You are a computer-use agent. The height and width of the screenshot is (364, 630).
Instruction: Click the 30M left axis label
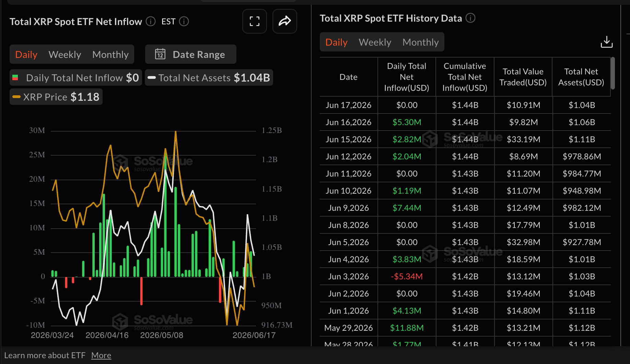tap(37, 130)
